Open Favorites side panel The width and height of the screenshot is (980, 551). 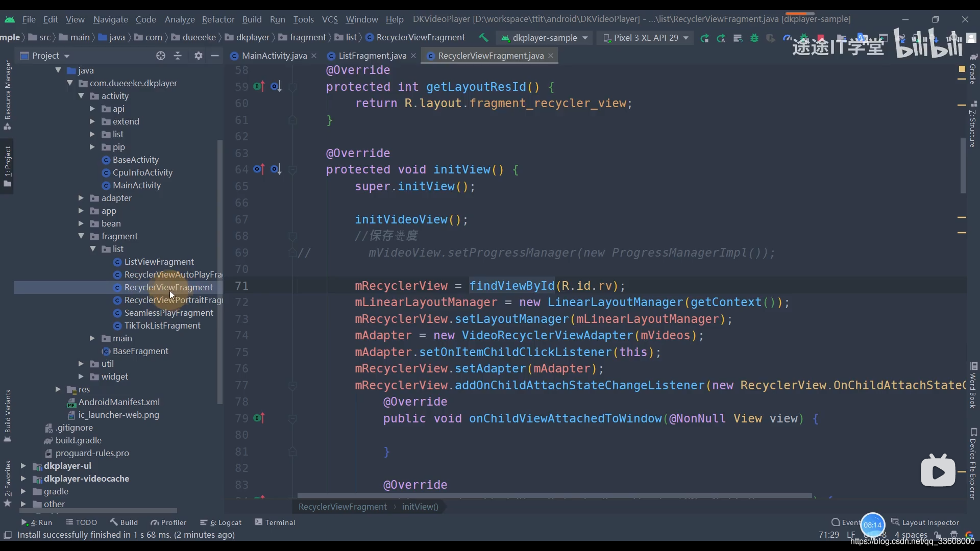click(8, 483)
